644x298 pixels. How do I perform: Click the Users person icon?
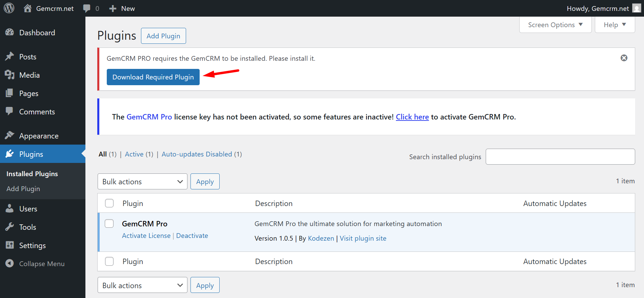pyautogui.click(x=9, y=209)
